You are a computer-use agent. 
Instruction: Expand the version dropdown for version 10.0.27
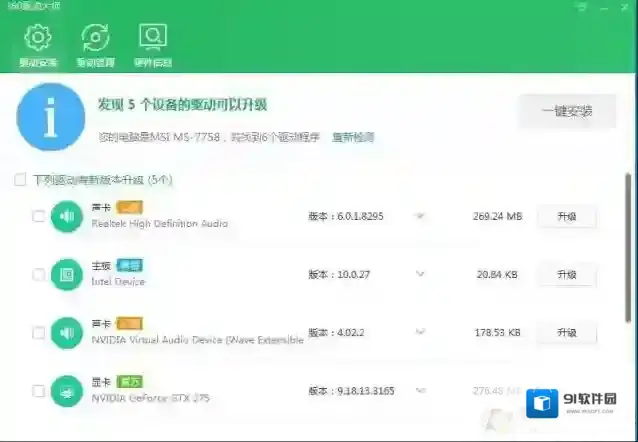click(420, 274)
